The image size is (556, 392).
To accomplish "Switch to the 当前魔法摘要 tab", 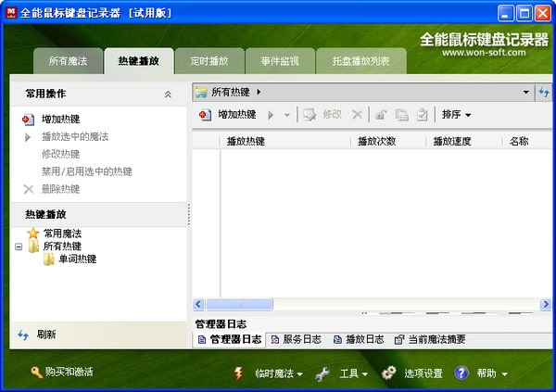I will [430, 340].
